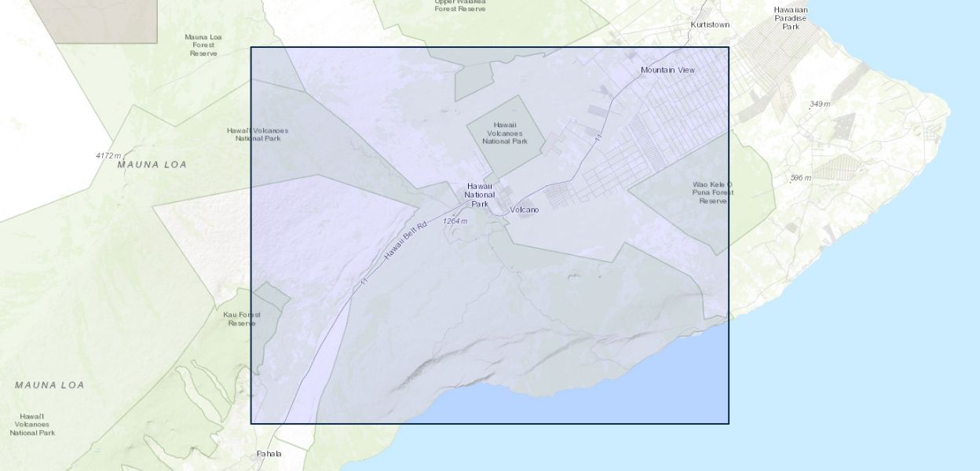The image size is (980, 471).
Task: Select the Mauna Loa Forest Reserve label
Action: click(x=203, y=45)
